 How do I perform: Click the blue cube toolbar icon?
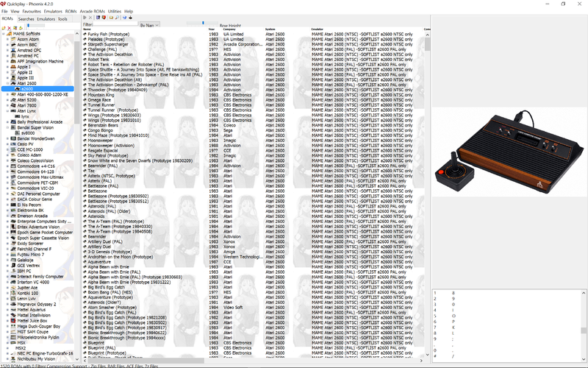tap(125, 18)
